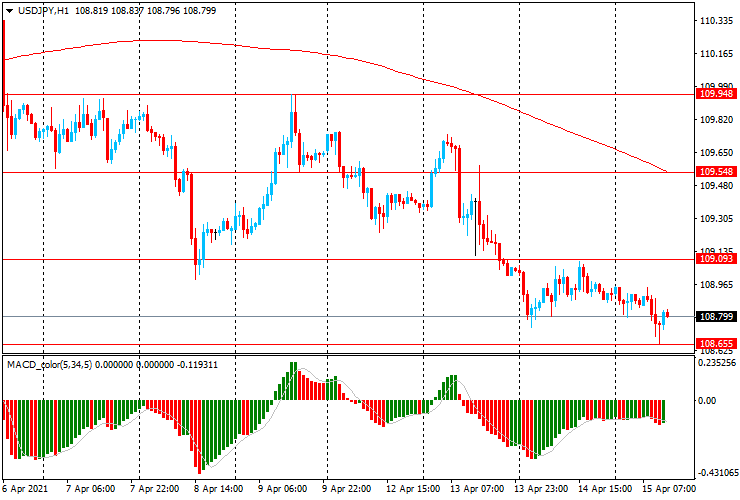
Task: Click the current price label 108.799
Action: coord(716,316)
